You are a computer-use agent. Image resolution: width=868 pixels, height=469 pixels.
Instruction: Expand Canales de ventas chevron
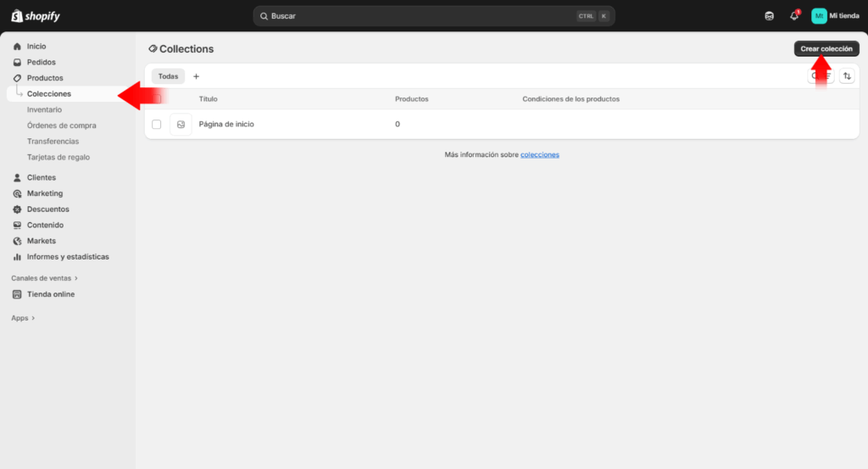(76, 278)
